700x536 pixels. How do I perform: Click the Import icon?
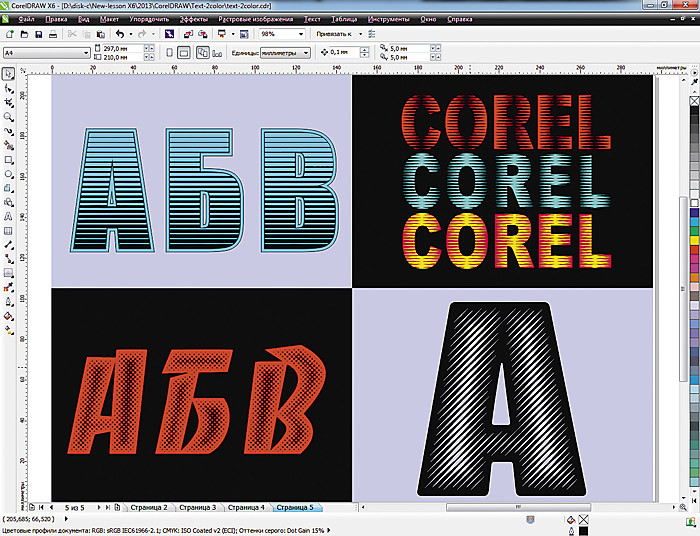[188, 34]
